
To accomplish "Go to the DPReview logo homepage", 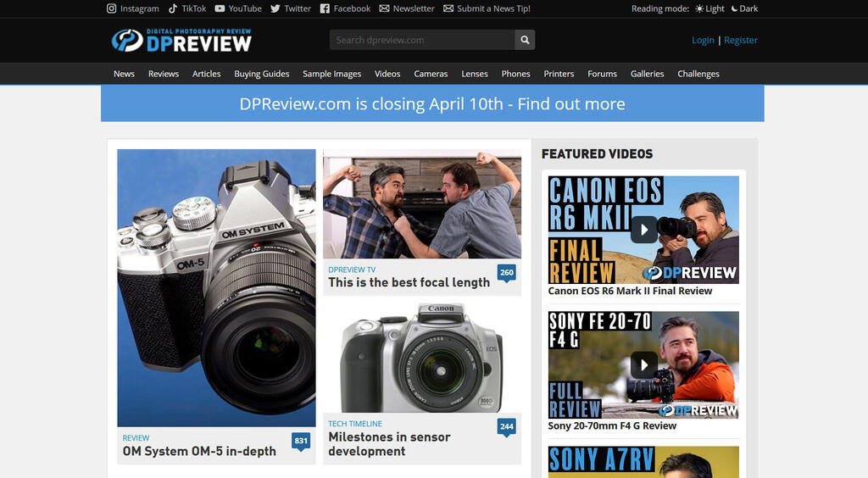I will click(181, 41).
